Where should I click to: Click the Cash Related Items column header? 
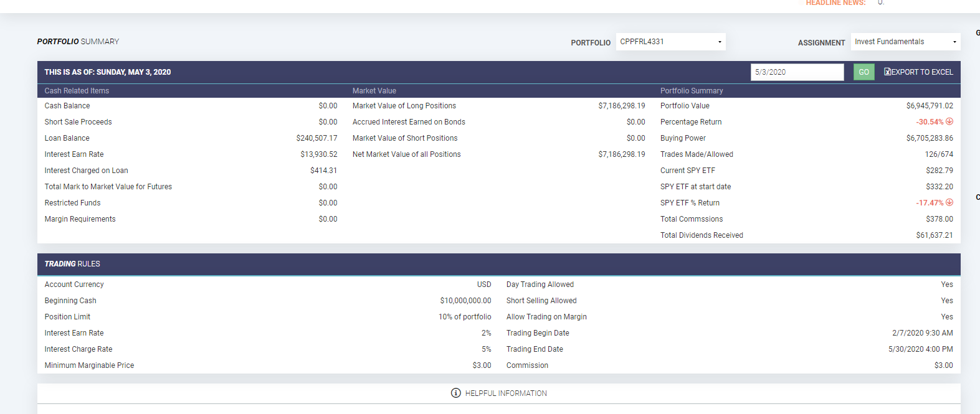coord(77,91)
